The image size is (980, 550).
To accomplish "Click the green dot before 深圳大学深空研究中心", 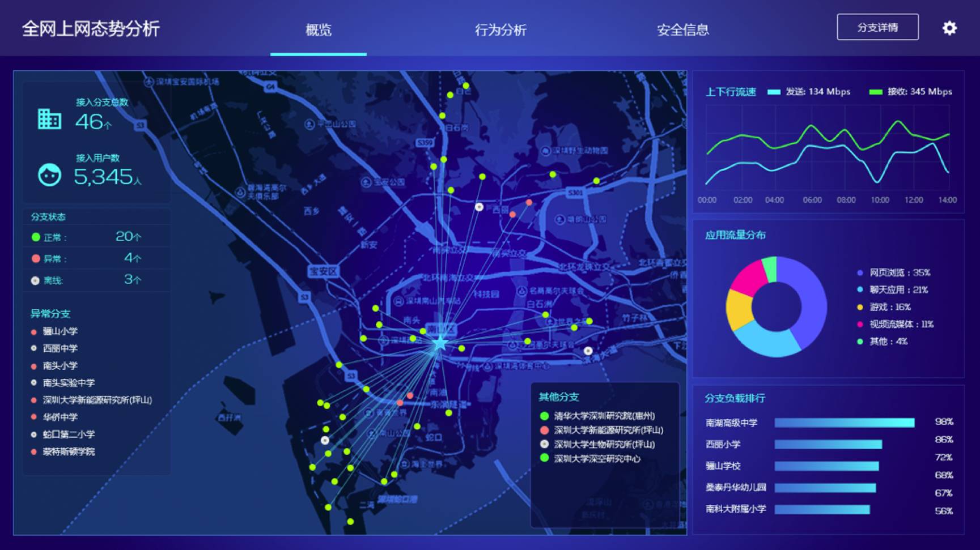I will tap(545, 458).
